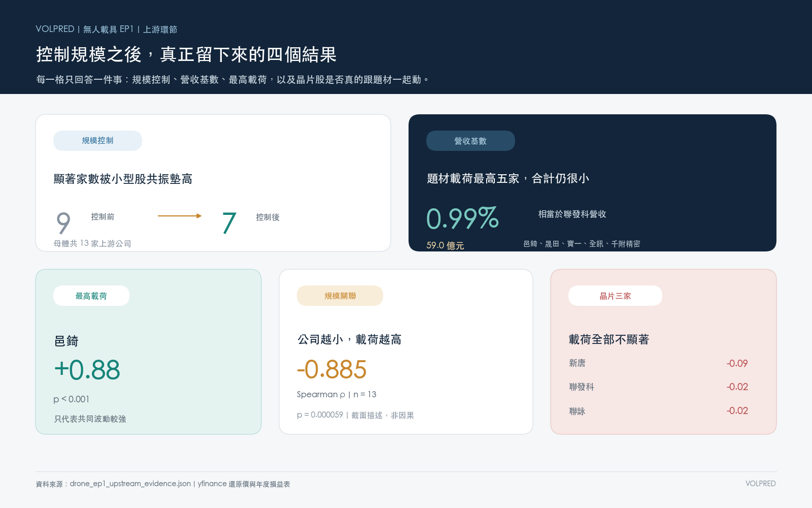The height and width of the screenshot is (508, 812).
Task: Select the amount 59.0 億元
Action: (x=445, y=245)
